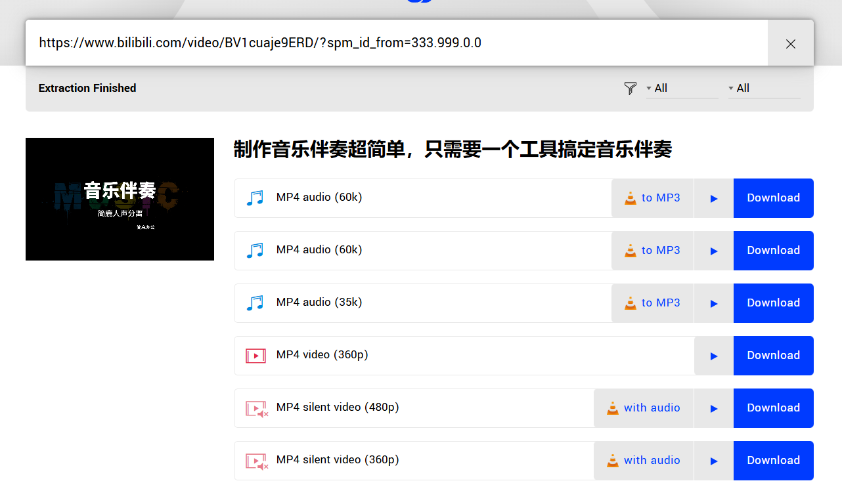Download the MP4 audio (35k) file
The height and width of the screenshot is (504, 842).
(773, 303)
